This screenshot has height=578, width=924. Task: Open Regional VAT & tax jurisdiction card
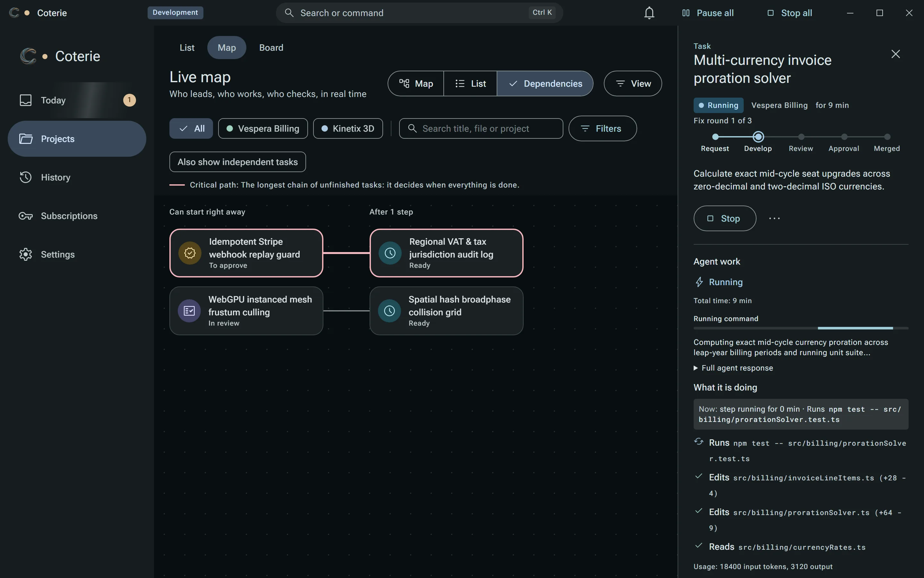[x=446, y=253]
